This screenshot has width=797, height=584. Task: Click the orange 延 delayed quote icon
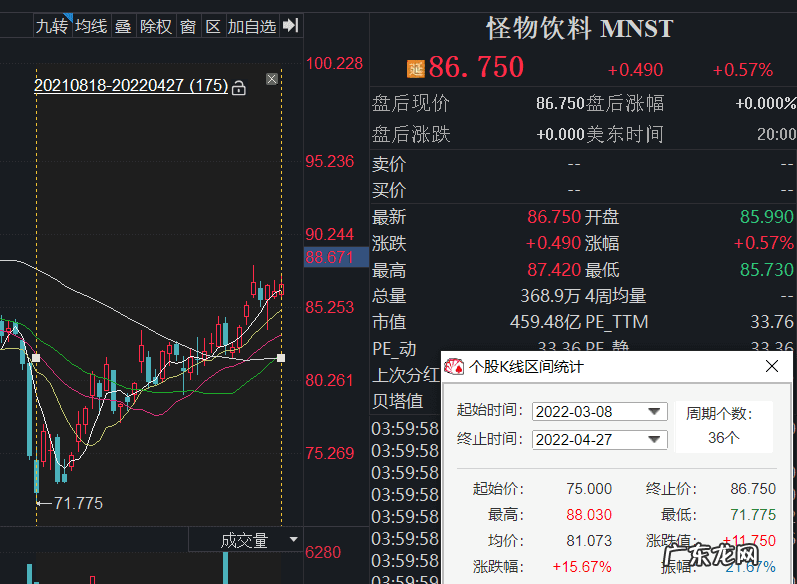coord(416,69)
